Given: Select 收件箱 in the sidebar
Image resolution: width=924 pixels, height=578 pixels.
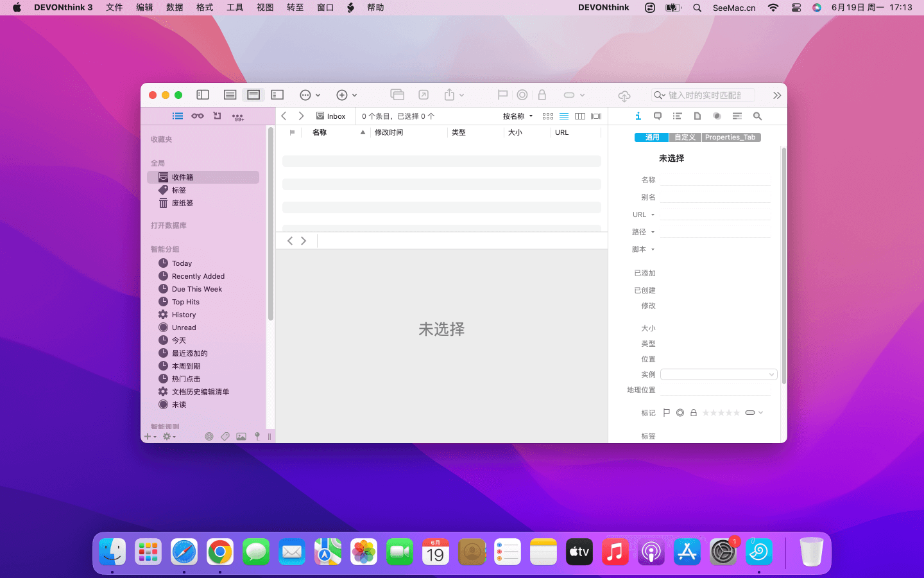Looking at the screenshot, I should pyautogui.click(x=203, y=177).
